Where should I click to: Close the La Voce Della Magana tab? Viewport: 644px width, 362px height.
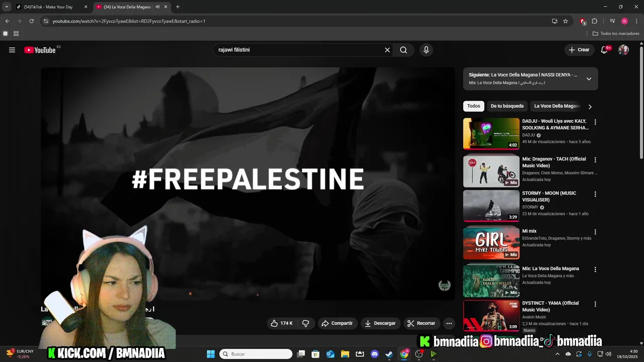click(166, 7)
